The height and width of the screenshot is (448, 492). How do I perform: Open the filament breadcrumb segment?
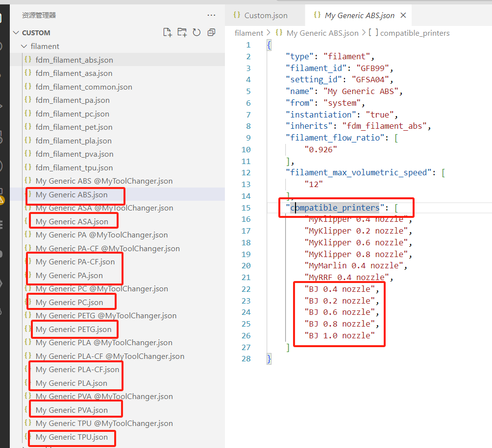click(x=249, y=33)
